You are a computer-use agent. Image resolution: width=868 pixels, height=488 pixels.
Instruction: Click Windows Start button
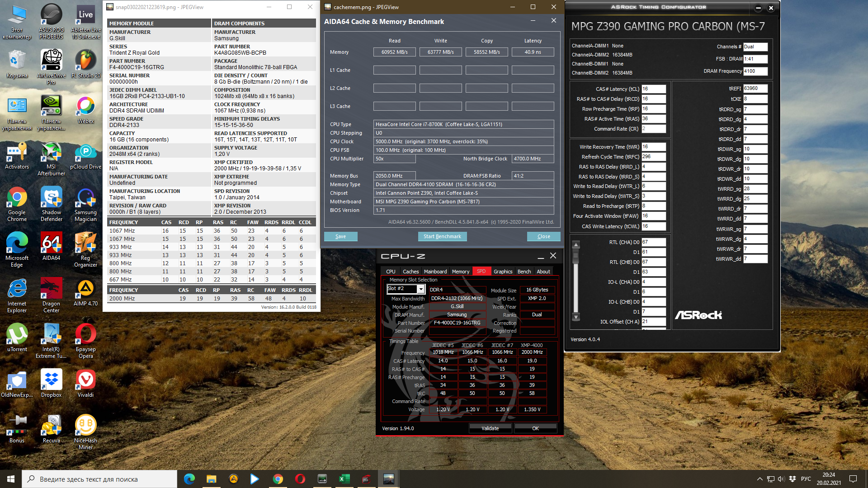[11, 479]
